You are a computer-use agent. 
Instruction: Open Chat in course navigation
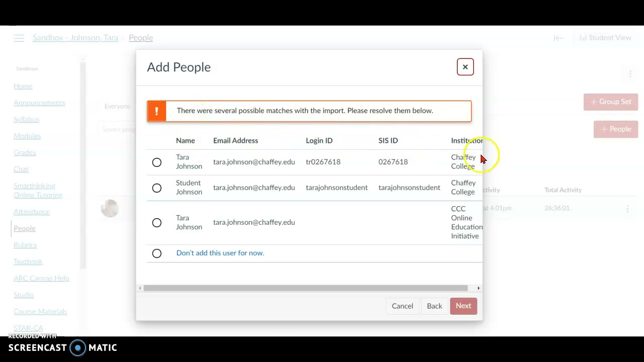(x=21, y=169)
